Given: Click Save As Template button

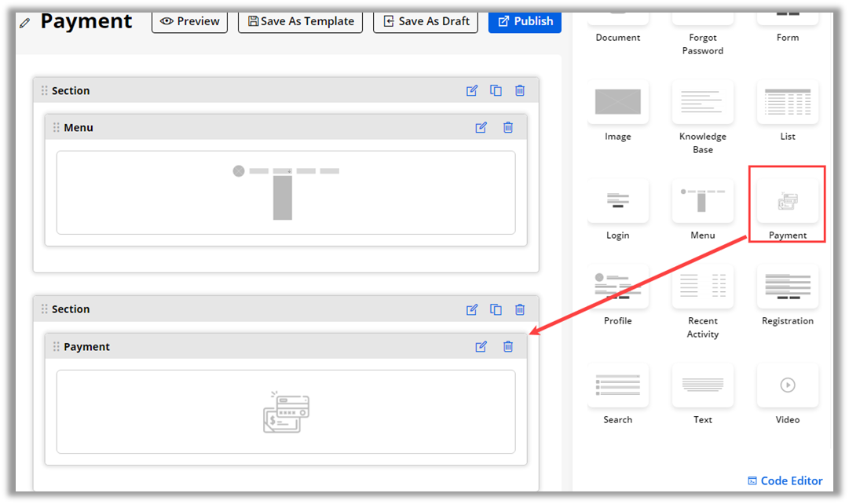Looking at the screenshot, I should coord(300,21).
